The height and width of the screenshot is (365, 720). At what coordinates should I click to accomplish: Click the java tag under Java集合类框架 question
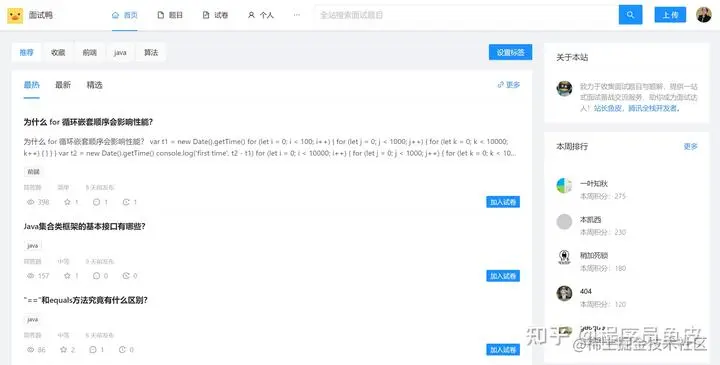(x=33, y=246)
